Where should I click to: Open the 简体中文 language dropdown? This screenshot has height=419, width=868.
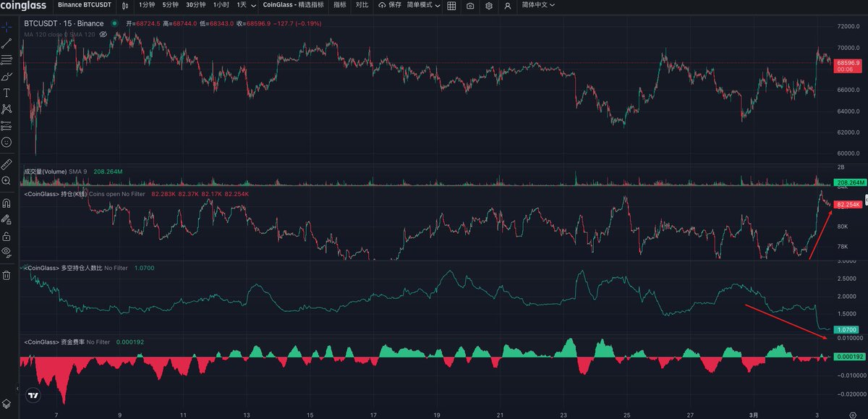point(538,5)
